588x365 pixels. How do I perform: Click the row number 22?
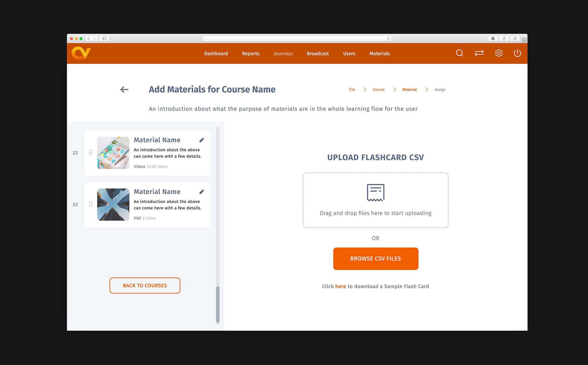pos(75,153)
